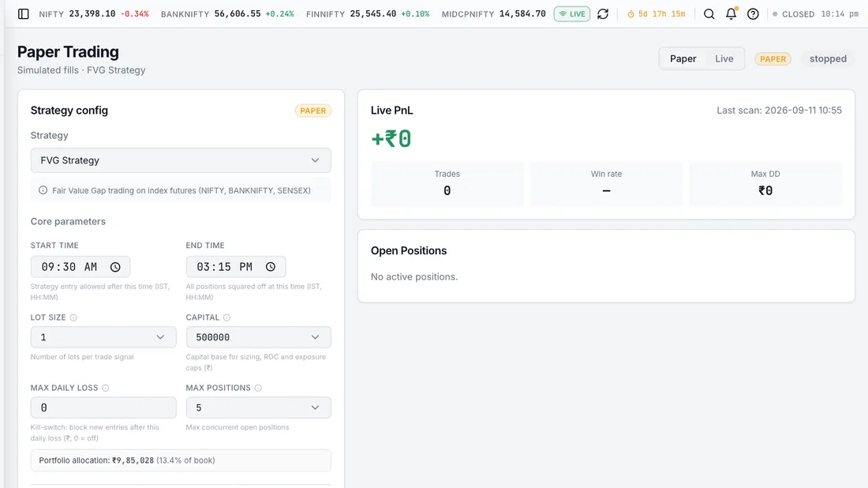Click the countdown timer 5d 17h 15m

pyautogui.click(x=657, y=14)
